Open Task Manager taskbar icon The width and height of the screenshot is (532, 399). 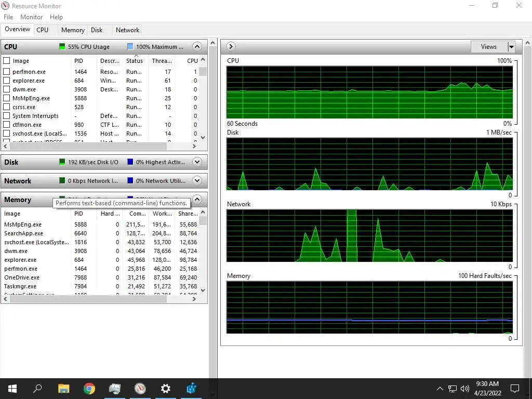click(x=115, y=389)
